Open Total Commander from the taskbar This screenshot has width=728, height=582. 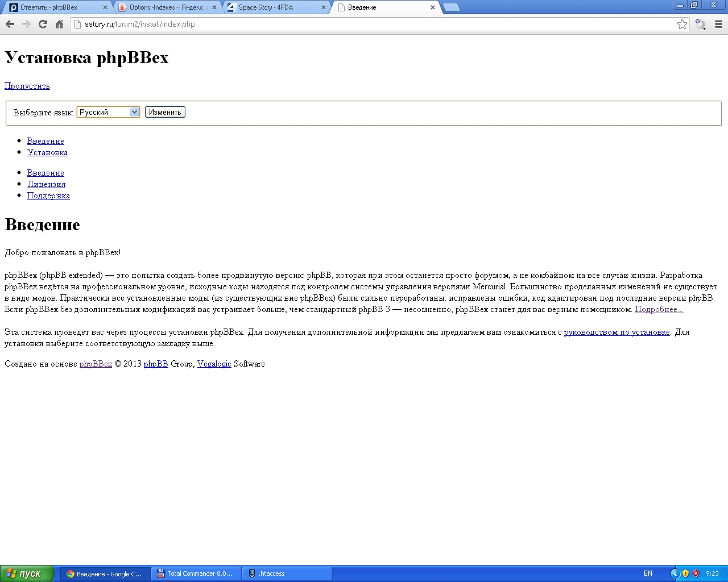coord(196,573)
